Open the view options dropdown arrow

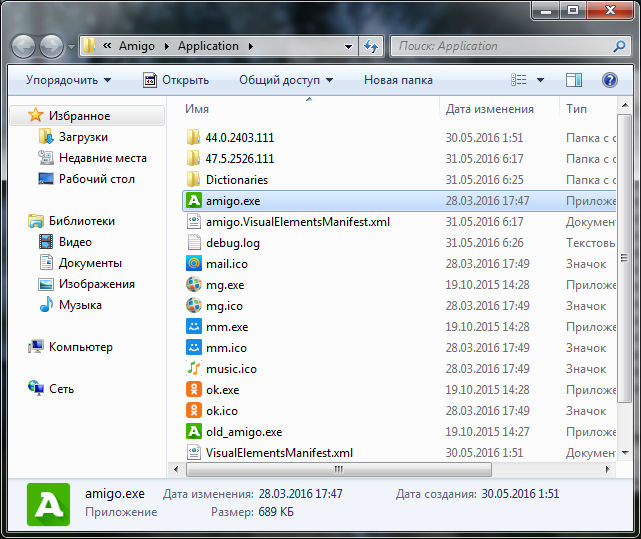(x=540, y=80)
